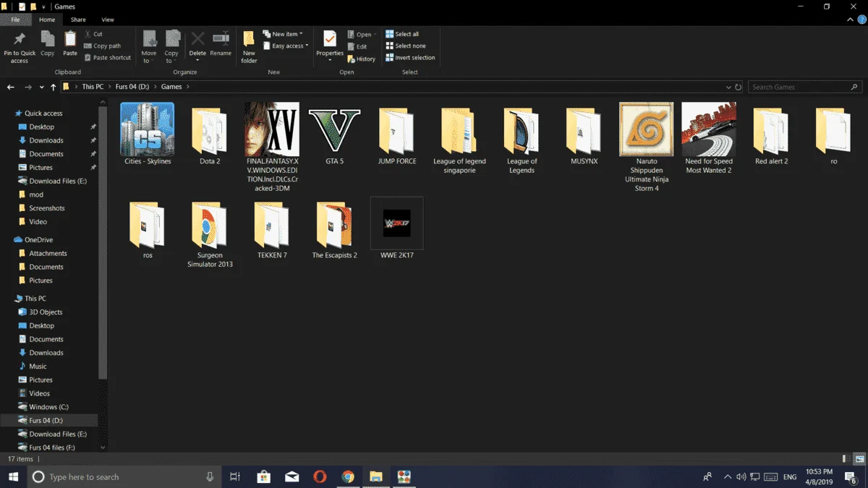Switch to details view button

tap(847, 459)
